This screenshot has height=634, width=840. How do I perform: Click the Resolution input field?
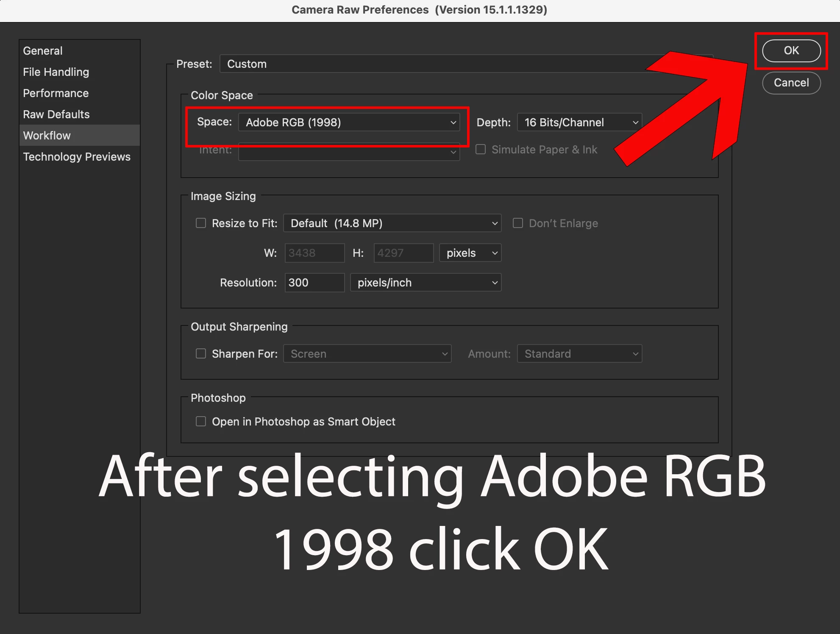pos(314,283)
